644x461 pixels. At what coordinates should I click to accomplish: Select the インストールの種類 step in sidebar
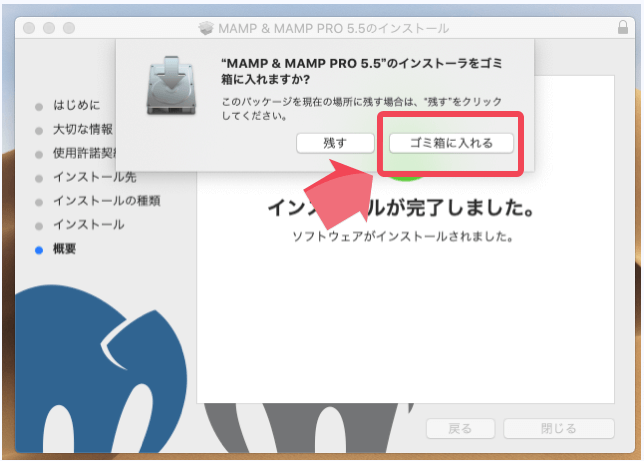click(106, 201)
